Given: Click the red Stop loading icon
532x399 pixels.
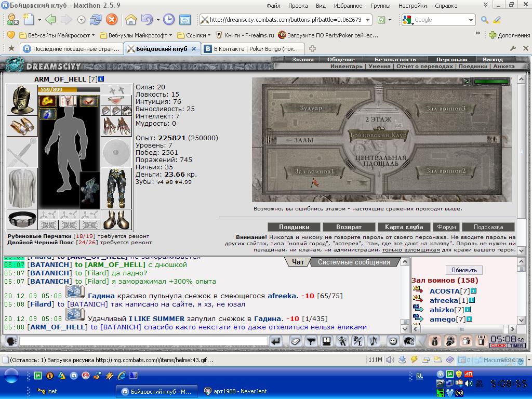Looking at the screenshot, I should tap(112, 19).
